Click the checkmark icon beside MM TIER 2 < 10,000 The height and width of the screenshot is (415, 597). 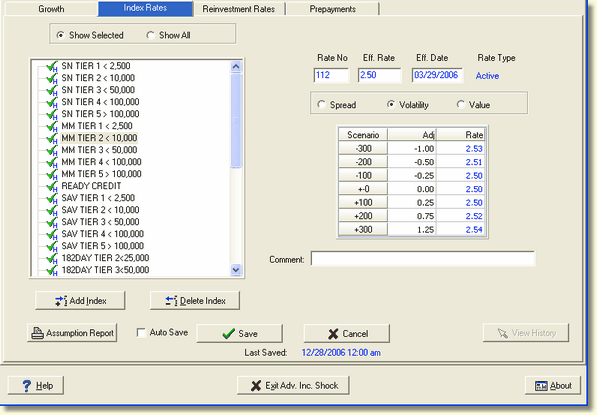52,139
